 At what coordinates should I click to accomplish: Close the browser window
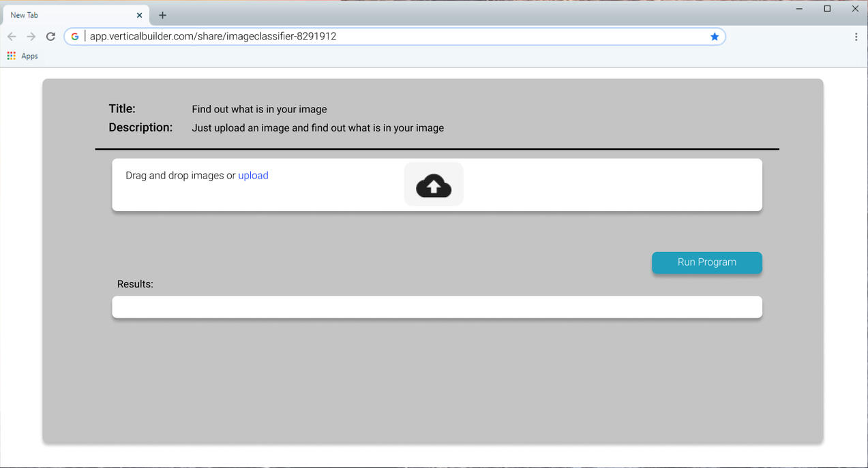coord(855,9)
